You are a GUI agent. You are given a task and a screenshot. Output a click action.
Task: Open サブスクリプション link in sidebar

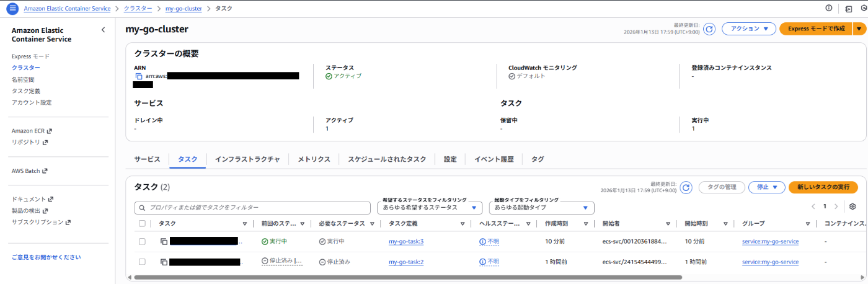click(41, 222)
